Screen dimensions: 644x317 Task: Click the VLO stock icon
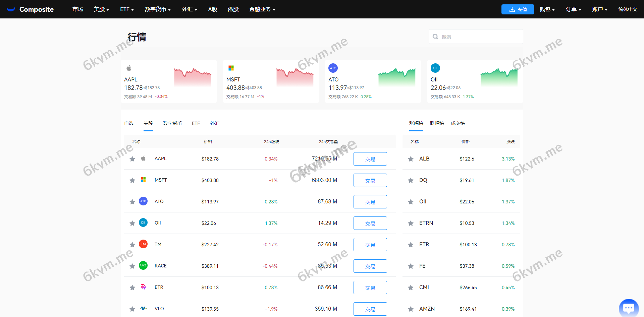[x=143, y=309]
